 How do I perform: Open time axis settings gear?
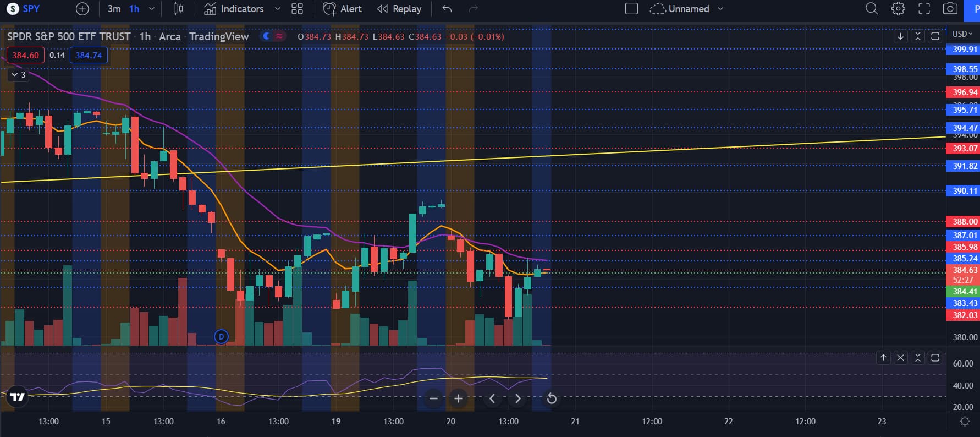coord(965,421)
